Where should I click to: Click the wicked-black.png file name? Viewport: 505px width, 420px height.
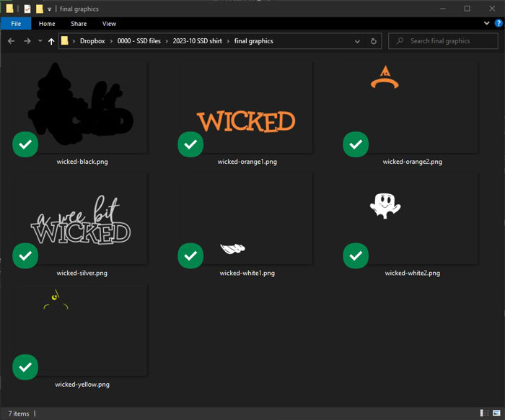tap(82, 162)
